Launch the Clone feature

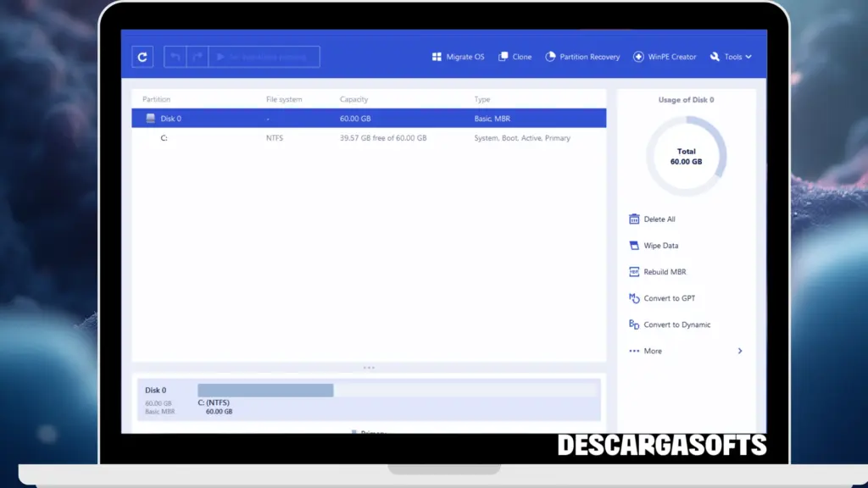click(x=515, y=57)
